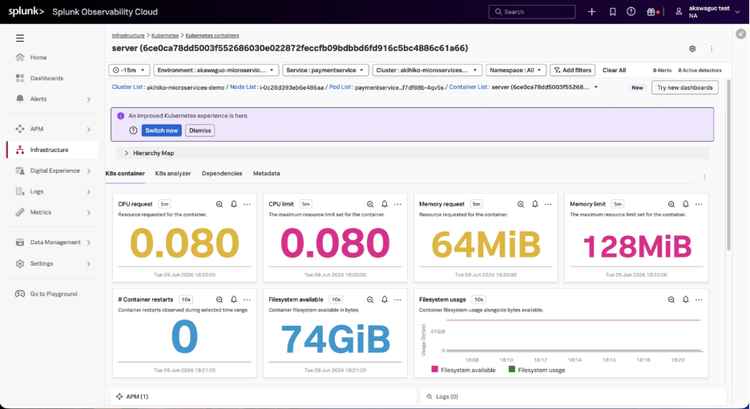750x409 pixels.
Task: Click Clear All filters
Action: pyautogui.click(x=614, y=70)
